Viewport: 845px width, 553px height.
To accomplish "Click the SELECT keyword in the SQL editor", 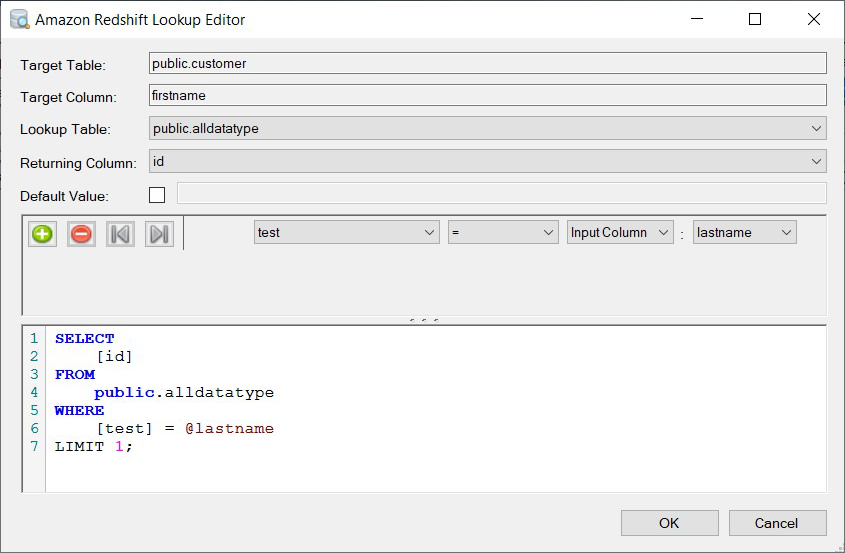I will (x=85, y=338).
